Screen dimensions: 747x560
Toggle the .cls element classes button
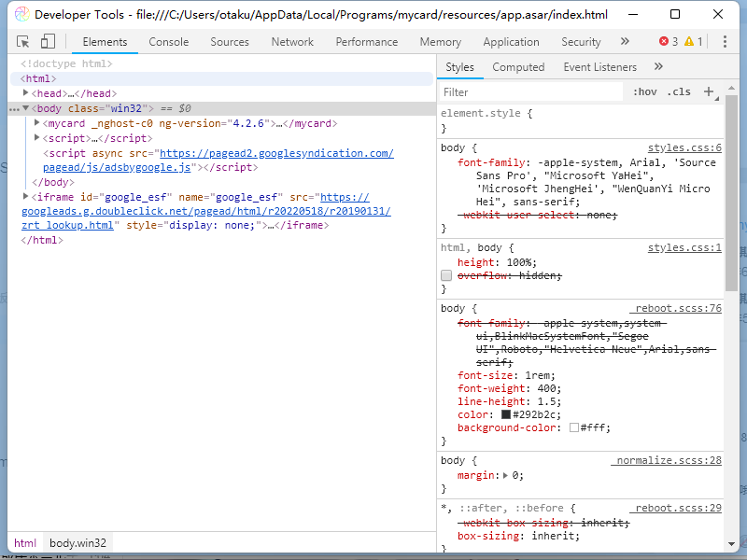pos(679,91)
